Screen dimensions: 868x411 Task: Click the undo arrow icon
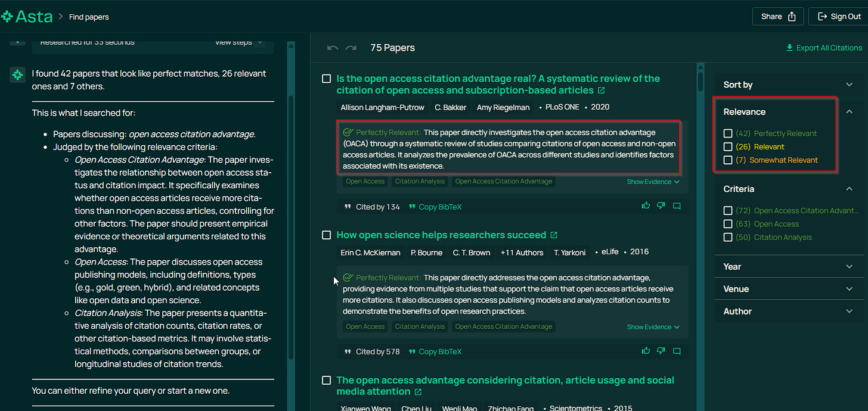tap(333, 48)
